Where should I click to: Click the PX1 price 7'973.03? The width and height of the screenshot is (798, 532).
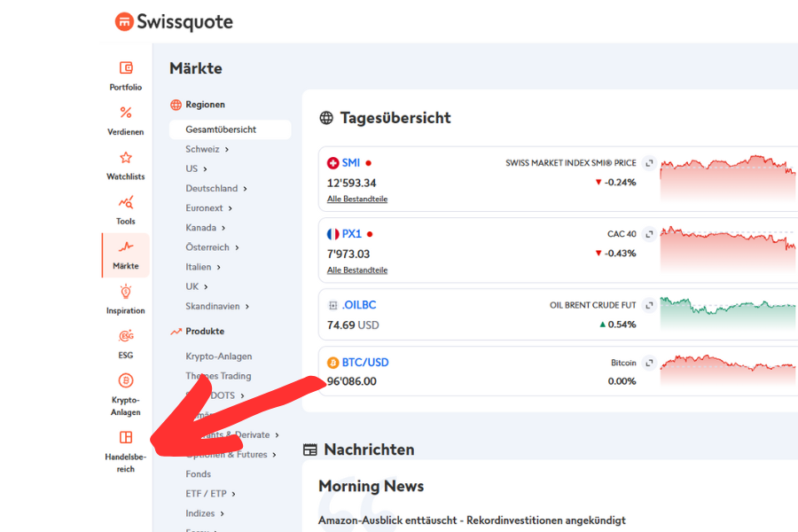[x=348, y=254]
